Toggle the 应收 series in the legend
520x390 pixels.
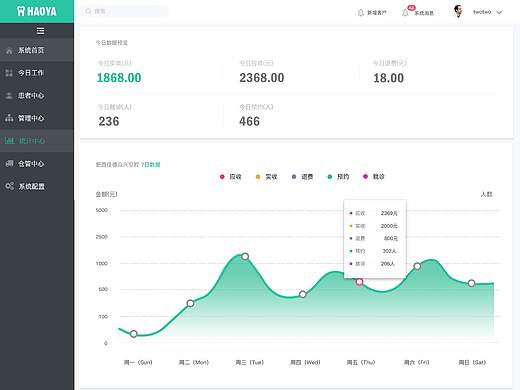click(x=231, y=177)
